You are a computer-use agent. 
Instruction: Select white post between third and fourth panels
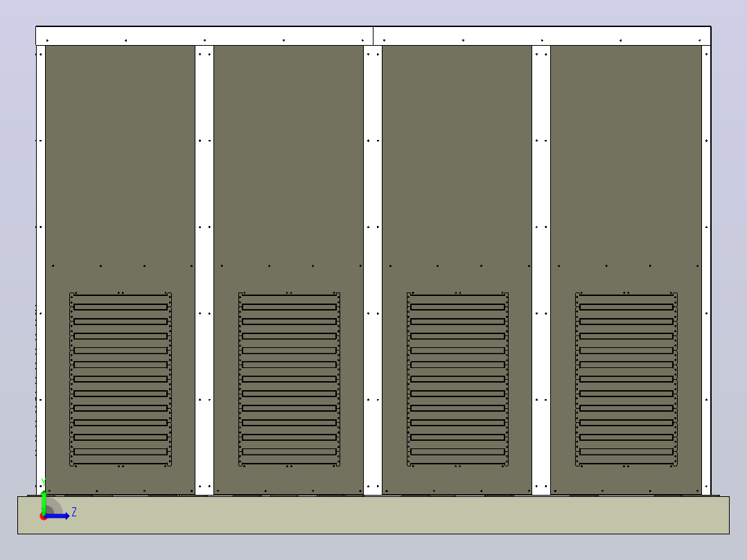click(541, 270)
